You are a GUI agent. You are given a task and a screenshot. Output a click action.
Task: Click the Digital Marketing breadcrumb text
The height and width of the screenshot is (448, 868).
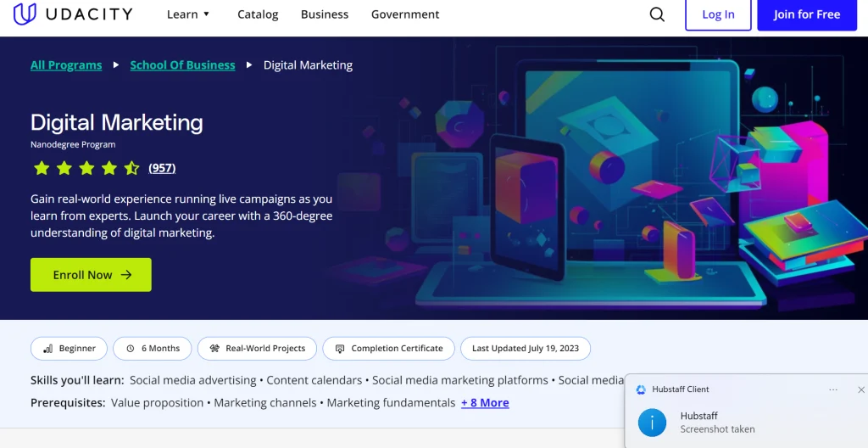pyautogui.click(x=308, y=64)
